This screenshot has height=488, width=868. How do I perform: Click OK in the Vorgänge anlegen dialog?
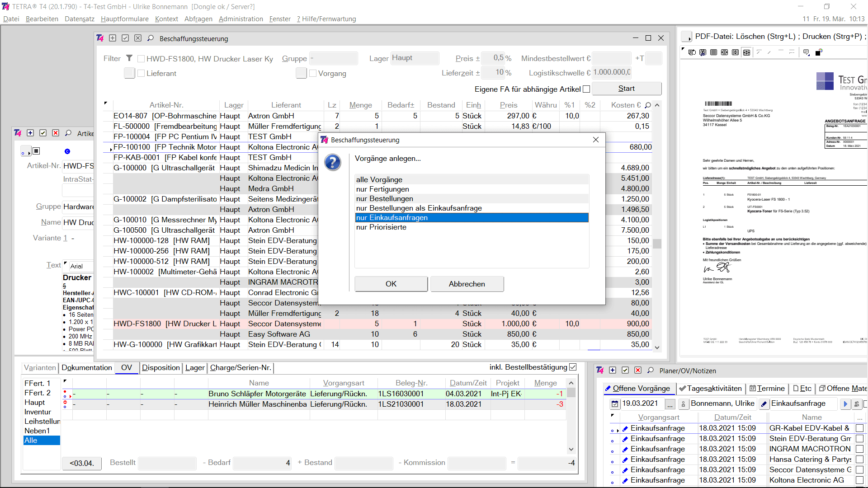pyautogui.click(x=391, y=284)
